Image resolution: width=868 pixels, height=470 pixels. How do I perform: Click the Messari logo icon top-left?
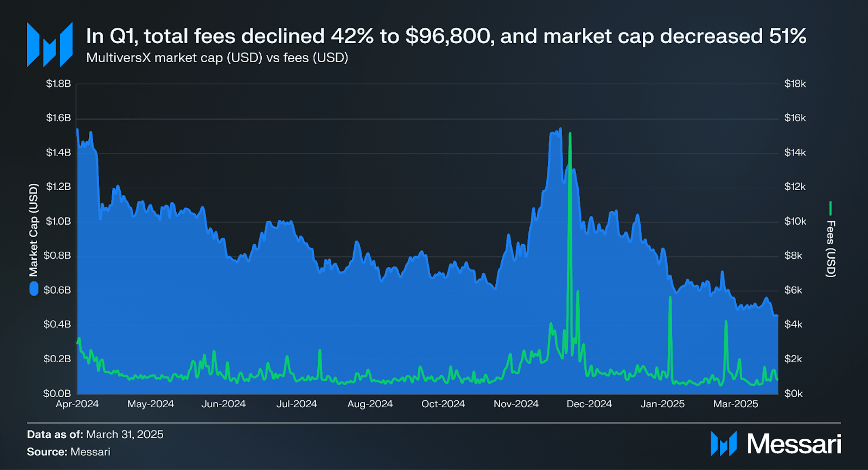click(49, 45)
